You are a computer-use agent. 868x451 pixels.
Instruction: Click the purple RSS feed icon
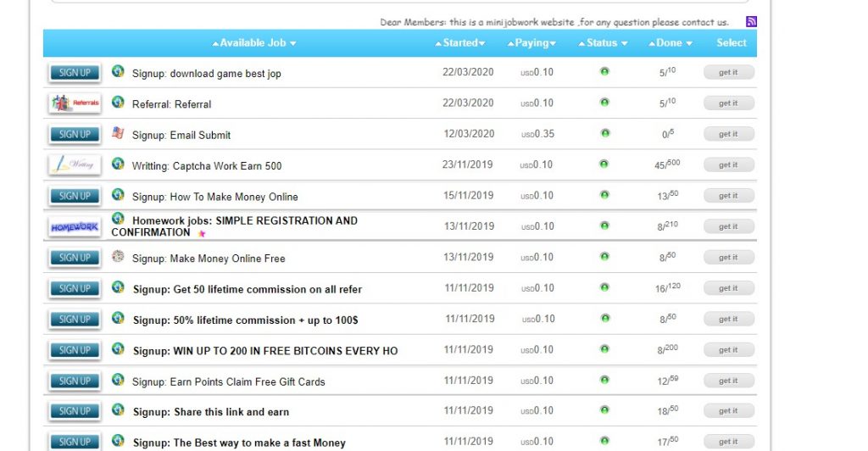(x=751, y=22)
